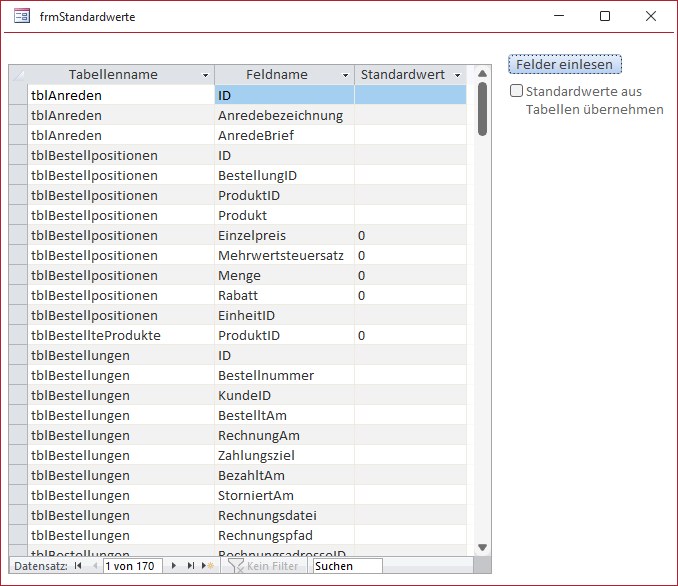Select the Rechnungspfad field cell
This screenshot has height=586, width=678.
(284, 535)
